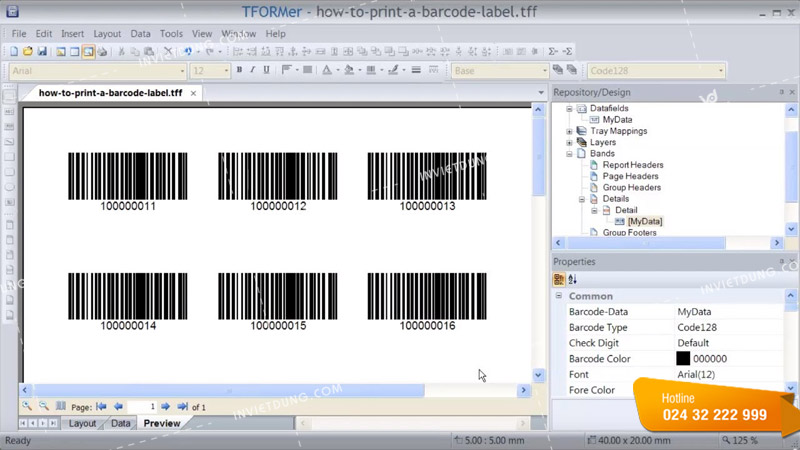Toggle Italic formatting
This screenshot has height=450, width=800.
253,70
